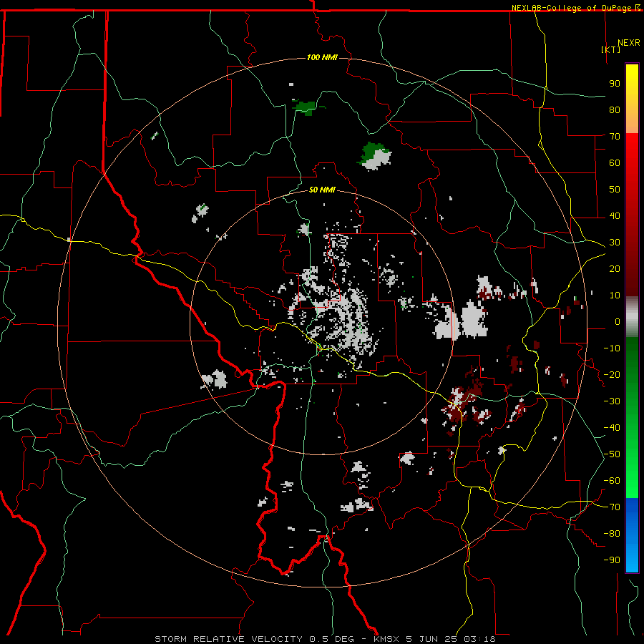Click the -50 value on velocity scale
Viewport: 644px width, 644px height.
click(612, 454)
